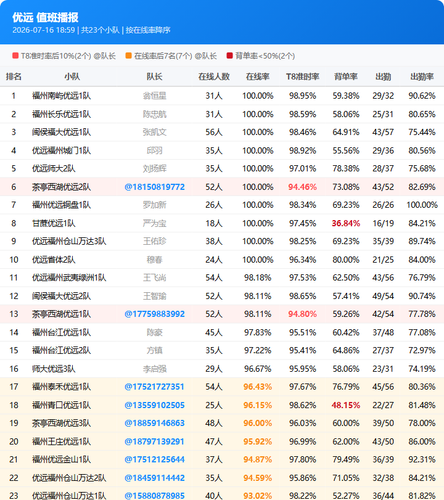
Task: Click the 26/26 attendance value
Action: pos(383,205)
